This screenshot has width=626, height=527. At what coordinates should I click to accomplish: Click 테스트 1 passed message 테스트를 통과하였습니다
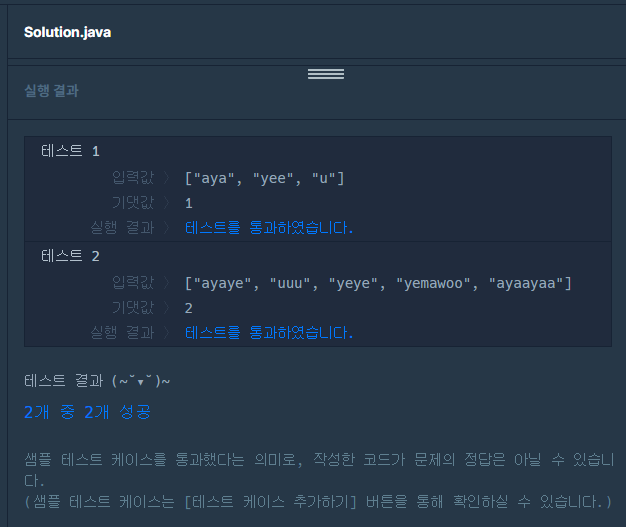click(x=269, y=228)
